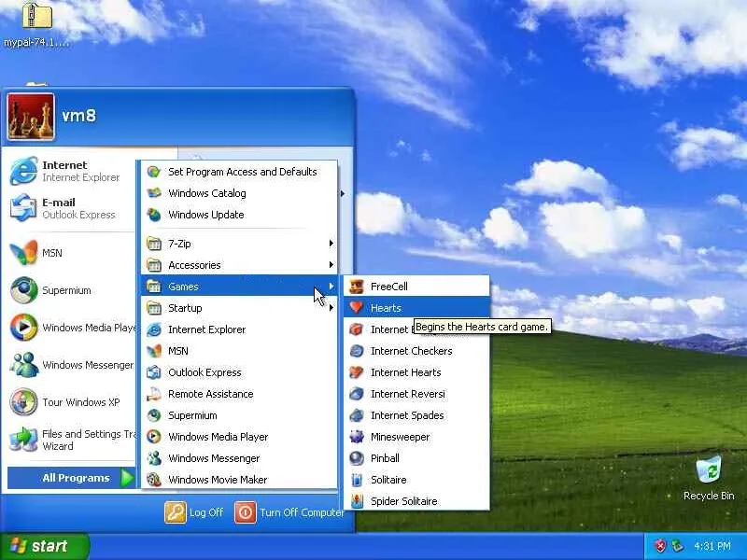Click the Minesweeper mine icon
This screenshot has height=560, width=747.
[x=357, y=437]
